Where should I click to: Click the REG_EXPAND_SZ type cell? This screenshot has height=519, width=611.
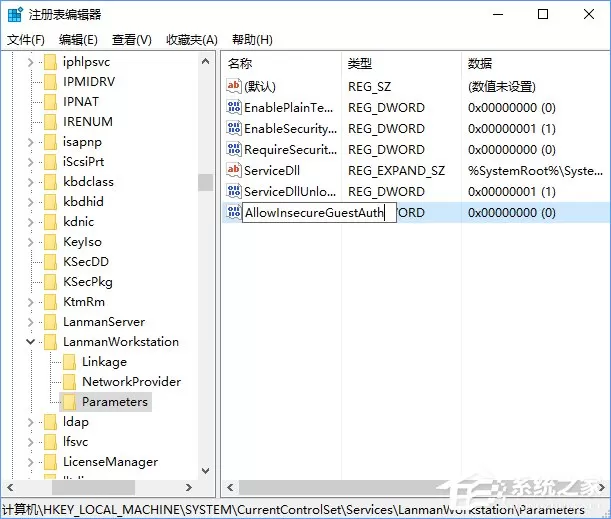(x=396, y=170)
